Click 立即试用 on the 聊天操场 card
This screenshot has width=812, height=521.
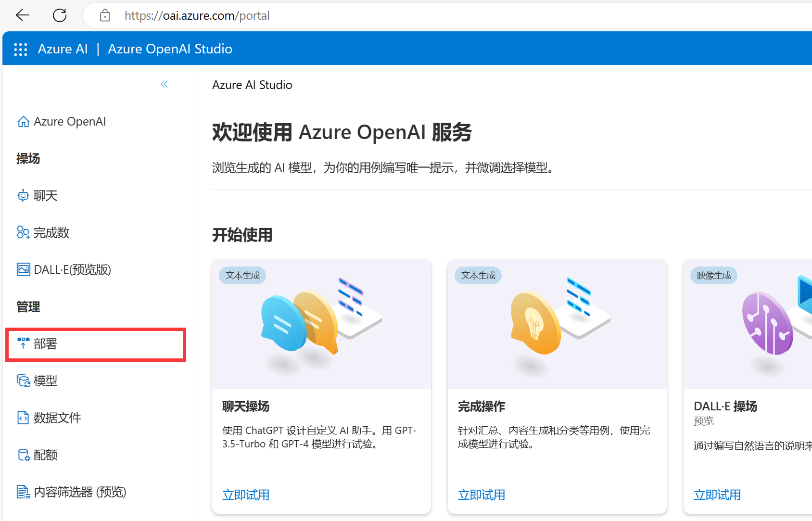tap(246, 495)
